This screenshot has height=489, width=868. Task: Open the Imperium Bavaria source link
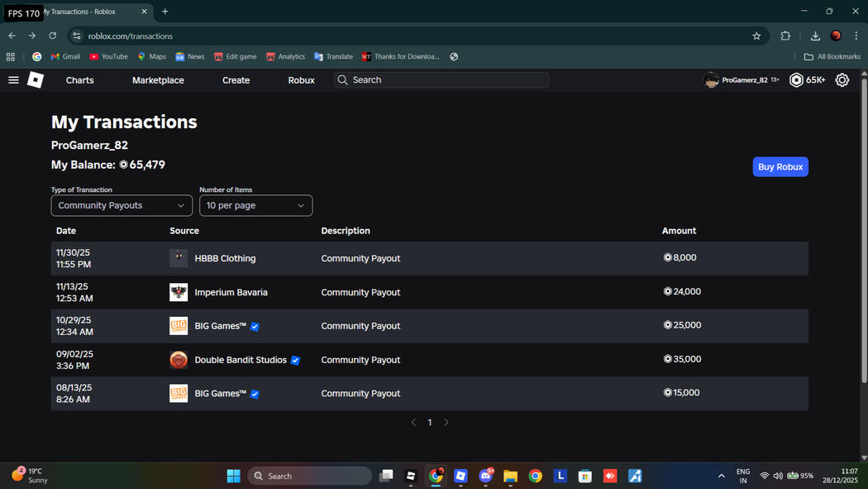coord(231,292)
